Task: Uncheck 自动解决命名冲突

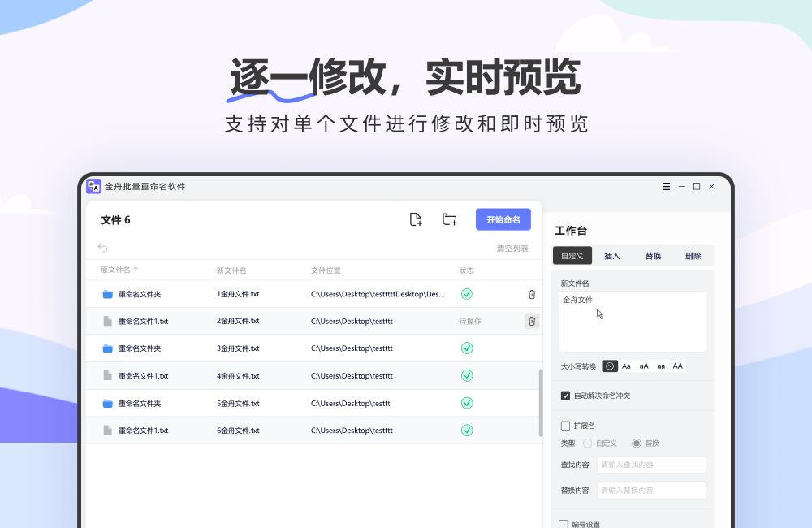Action: click(x=564, y=396)
